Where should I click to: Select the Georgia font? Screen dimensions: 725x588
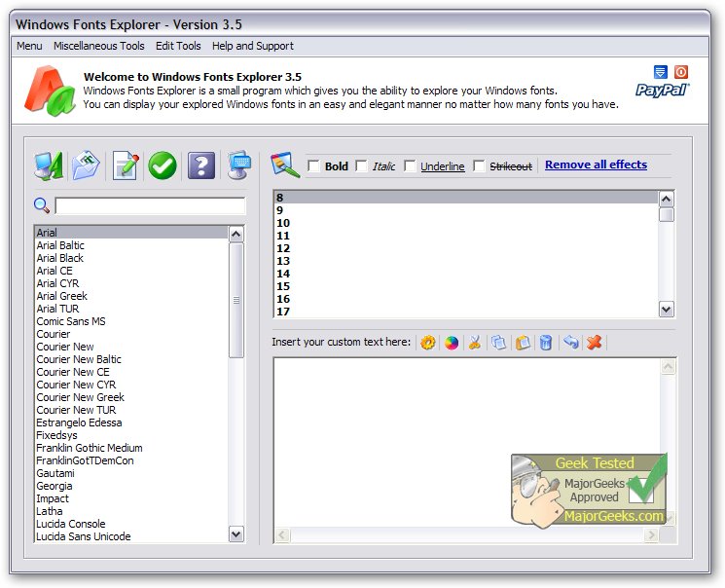(131, 486)
